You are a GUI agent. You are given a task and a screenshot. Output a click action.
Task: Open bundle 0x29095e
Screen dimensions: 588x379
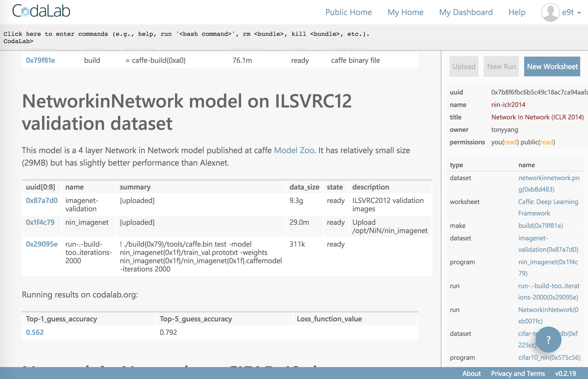42,244
